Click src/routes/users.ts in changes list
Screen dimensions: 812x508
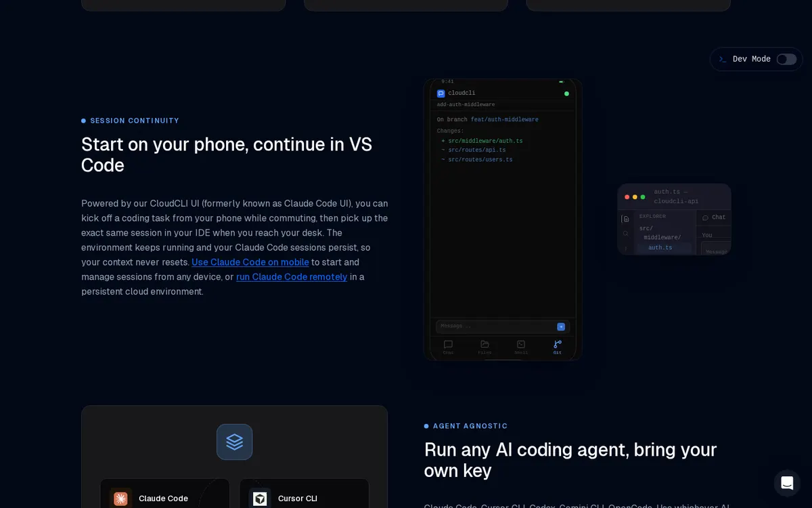coord(480,160)
